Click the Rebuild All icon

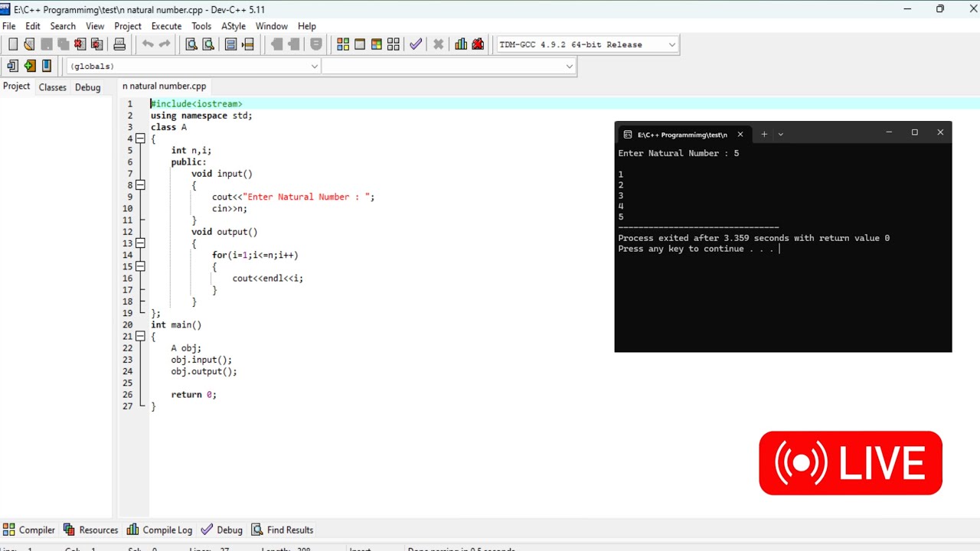pos(394,44)
